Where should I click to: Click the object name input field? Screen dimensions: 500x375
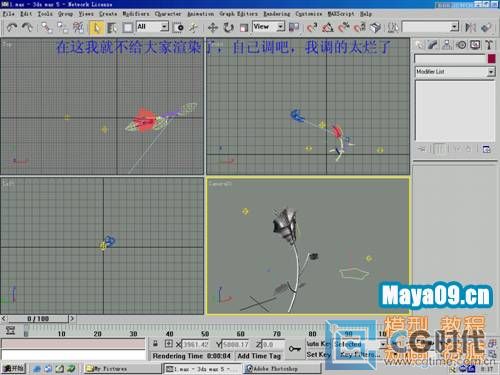[x=450, y=59]
